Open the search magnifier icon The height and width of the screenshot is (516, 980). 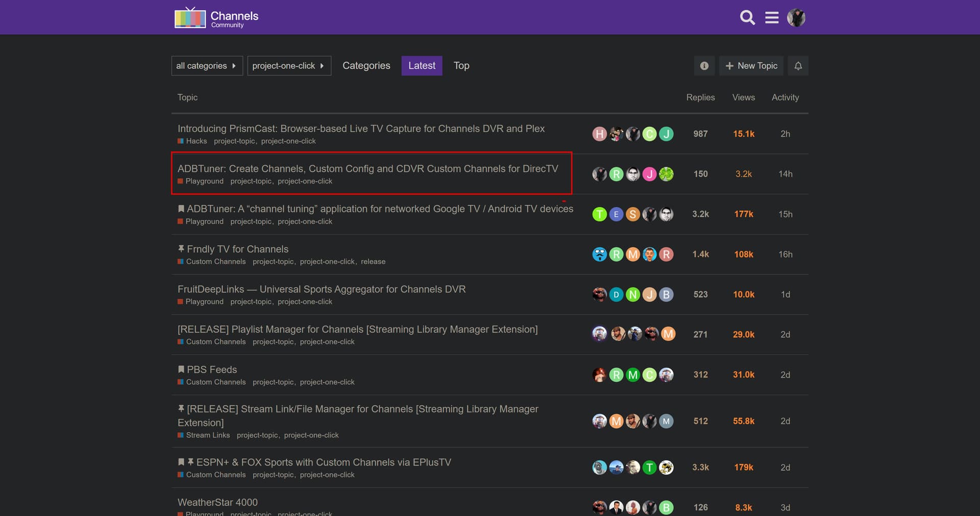pos(747,18)
